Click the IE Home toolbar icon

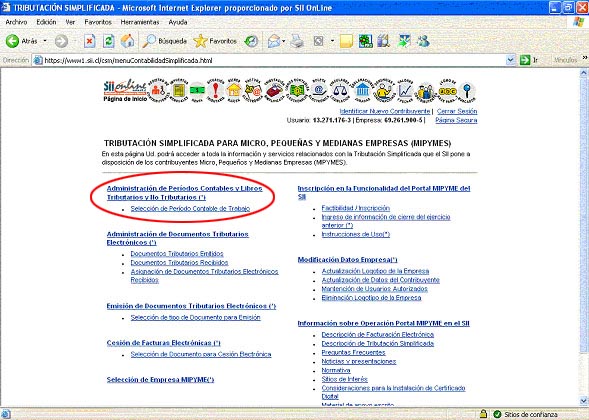tap(128, 41)
